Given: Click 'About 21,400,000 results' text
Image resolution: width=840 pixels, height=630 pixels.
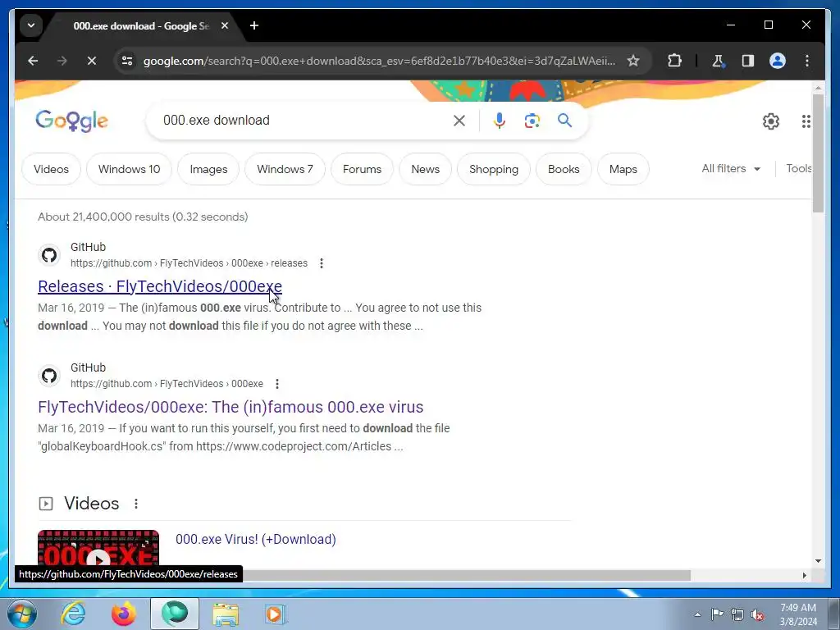Looking at the screenshot, I should [x=143, y=217].
